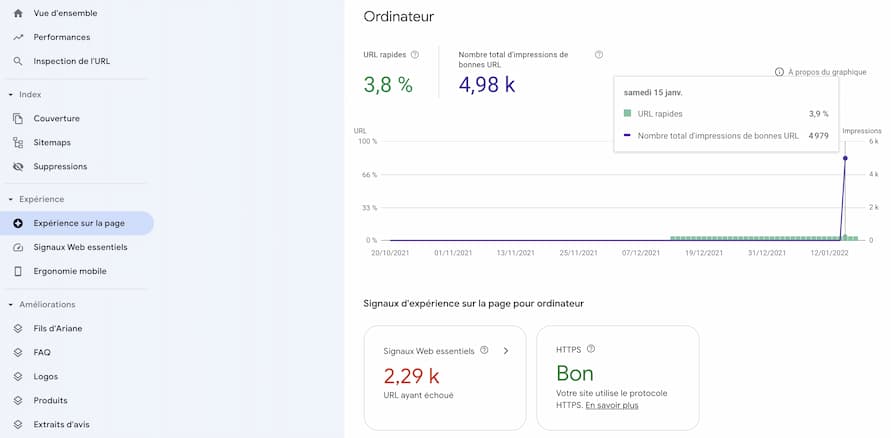Click the 20/10/2021 date axis label

390,253
